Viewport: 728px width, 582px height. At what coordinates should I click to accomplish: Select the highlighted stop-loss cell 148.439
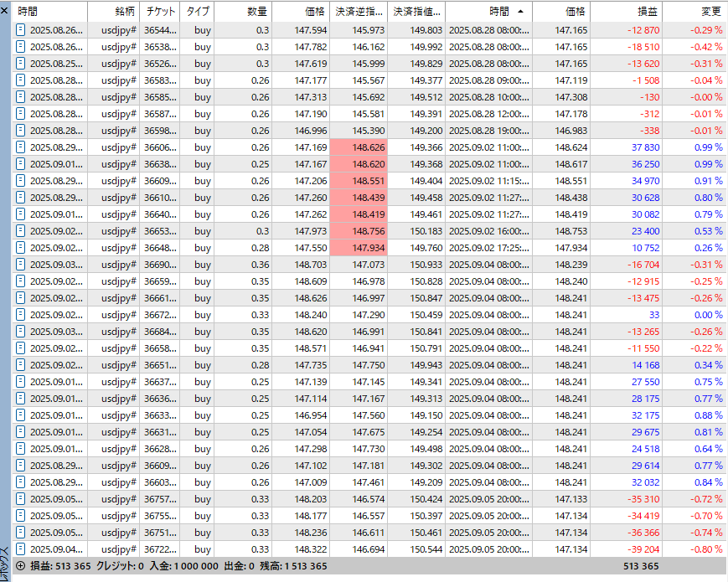coord(359,198)
